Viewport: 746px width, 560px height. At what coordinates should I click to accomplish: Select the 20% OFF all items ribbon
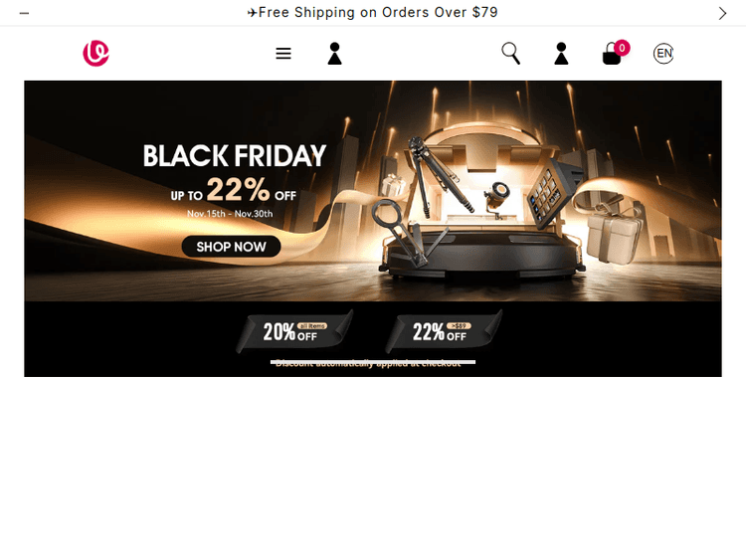(295, 331)
